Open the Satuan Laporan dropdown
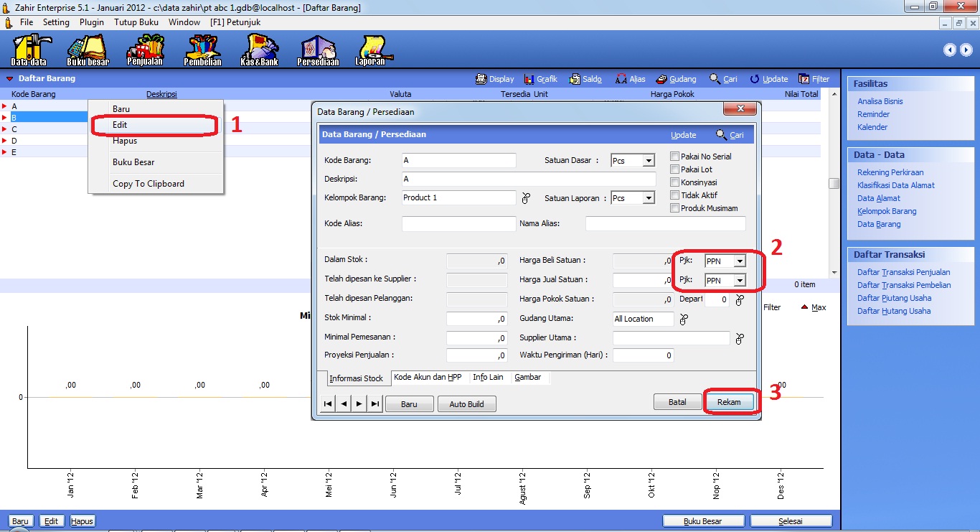Screen dimensions: 980x532 pyautogui.click(x=648, y=198)
